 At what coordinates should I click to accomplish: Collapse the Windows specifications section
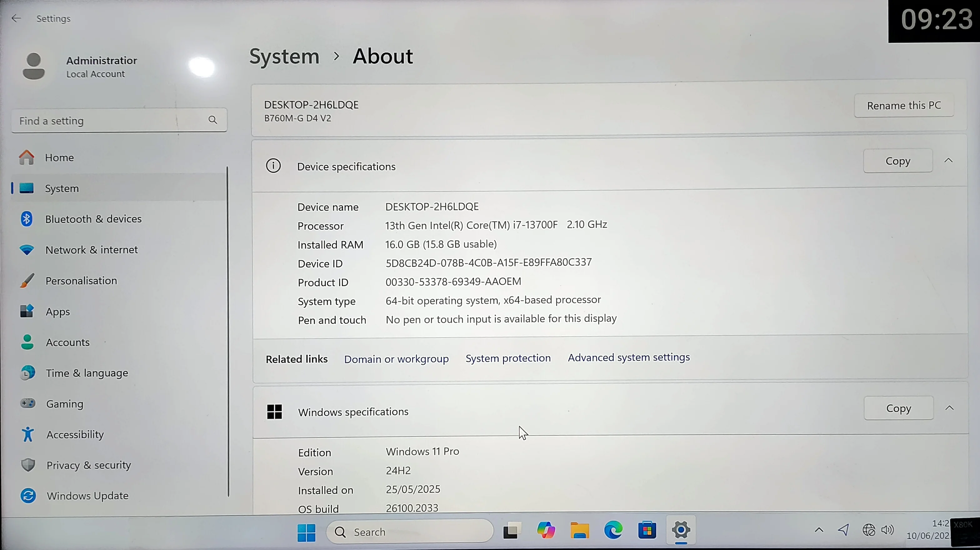tap(950, 408)
